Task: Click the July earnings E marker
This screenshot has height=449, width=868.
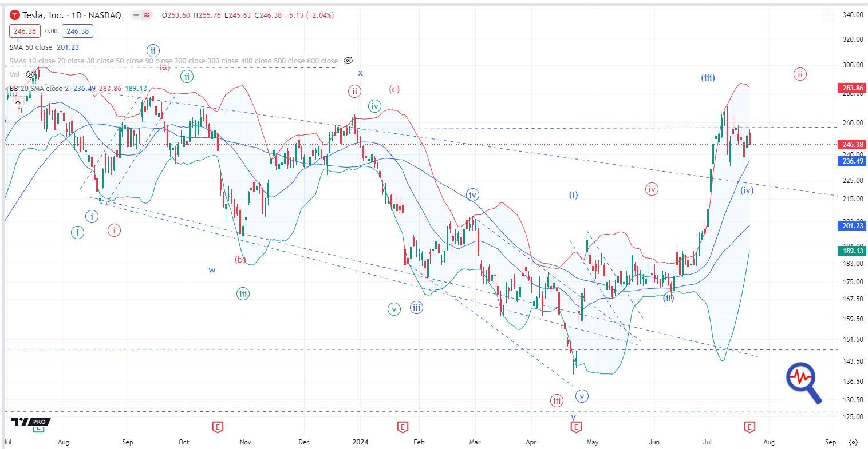Action: click(x=749, y=427)
